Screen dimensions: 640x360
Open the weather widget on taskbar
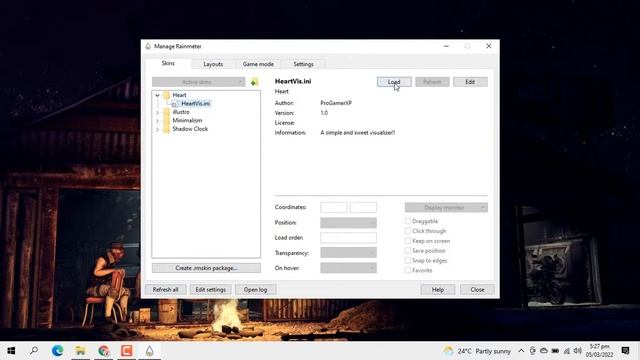click(x=477, y=351)
